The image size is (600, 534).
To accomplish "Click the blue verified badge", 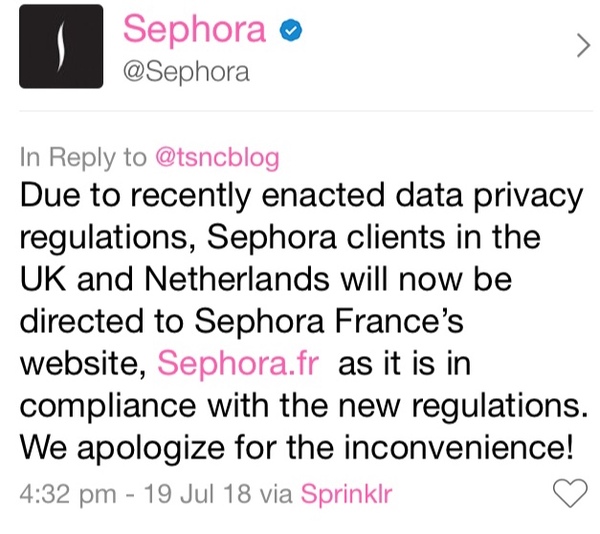I will pyautogui.click(x=290, y=32).
